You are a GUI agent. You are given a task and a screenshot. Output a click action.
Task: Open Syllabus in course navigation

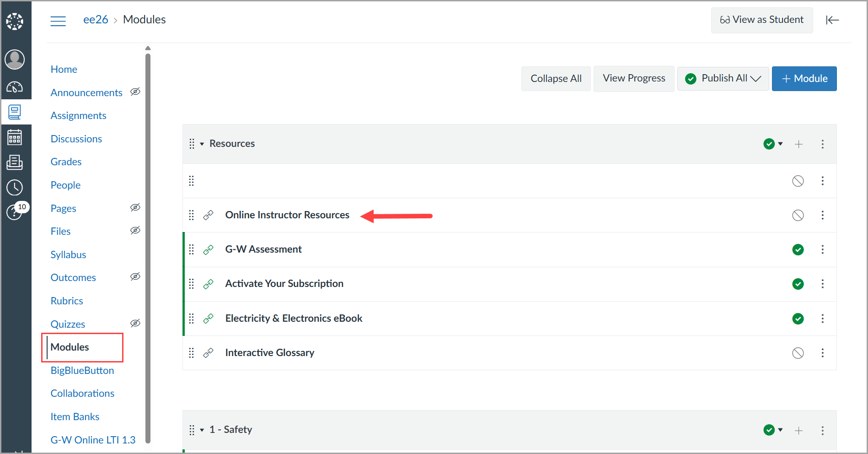click(x=68, y=254)
